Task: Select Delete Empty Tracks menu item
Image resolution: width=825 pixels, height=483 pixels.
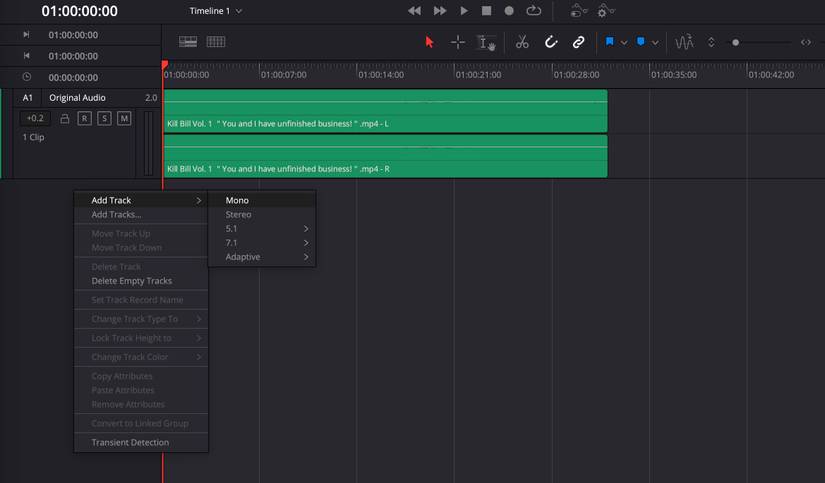Action: pyautogui.click(x=132, y=281)
